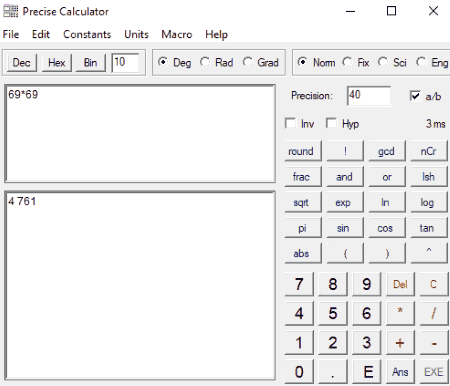Insert a closing parenthesis
450x386 pixels.
pos(387,253)
